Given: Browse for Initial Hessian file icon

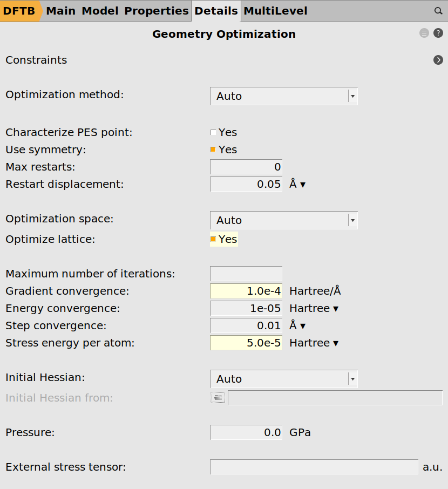Looking at the screenshot, I should click(x=218, y=398).
